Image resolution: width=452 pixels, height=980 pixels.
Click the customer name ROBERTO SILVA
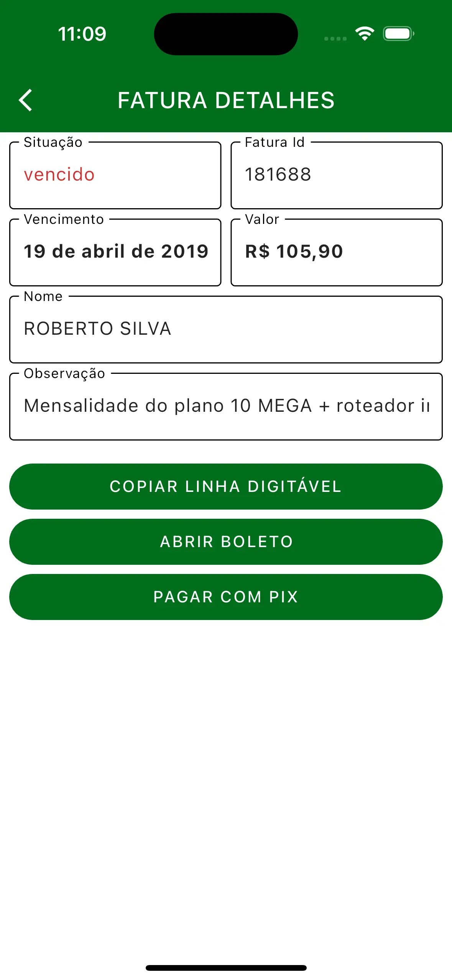97,329
